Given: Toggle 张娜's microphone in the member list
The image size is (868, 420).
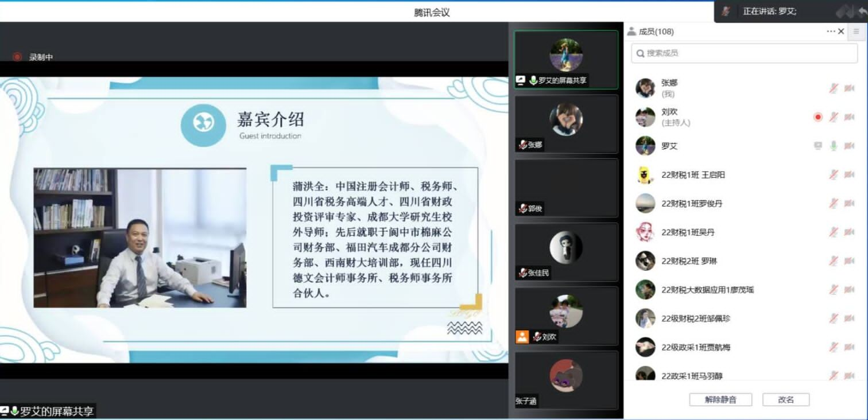Looking at the screenshot, I should tap(834, 88).
